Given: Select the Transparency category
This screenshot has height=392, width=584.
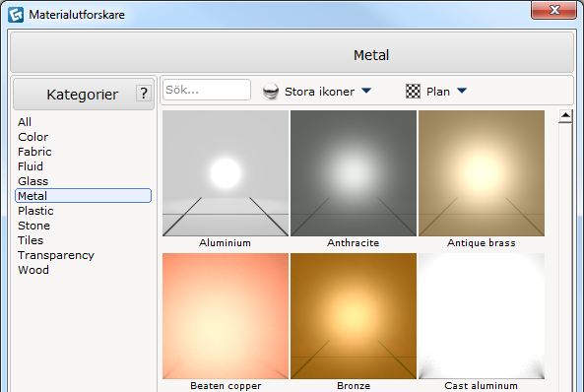Looking at the screenshot, I should coord(56,255).
